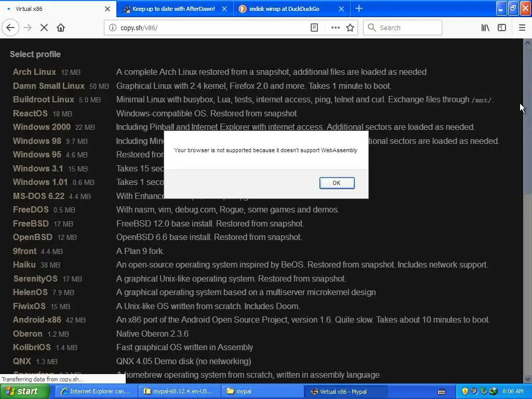This screenshot has height=399, width=532.
Task: Open the Windows 3.1 profile
Action: tap(38, 168)
